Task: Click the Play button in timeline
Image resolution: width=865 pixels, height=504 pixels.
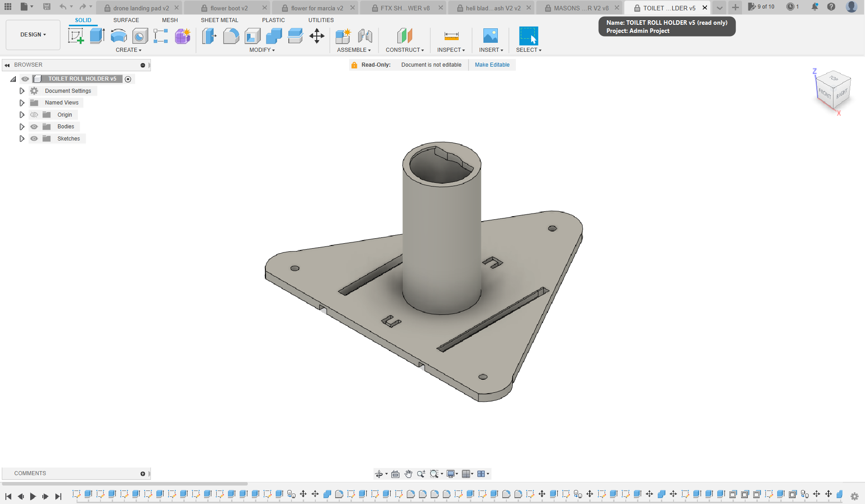Action: 33,496
